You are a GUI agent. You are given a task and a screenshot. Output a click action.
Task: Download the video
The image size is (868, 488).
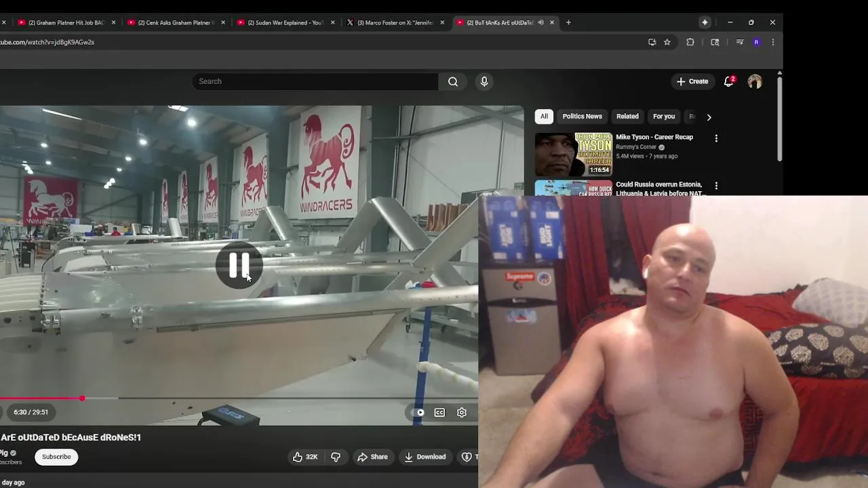[425, 457]
